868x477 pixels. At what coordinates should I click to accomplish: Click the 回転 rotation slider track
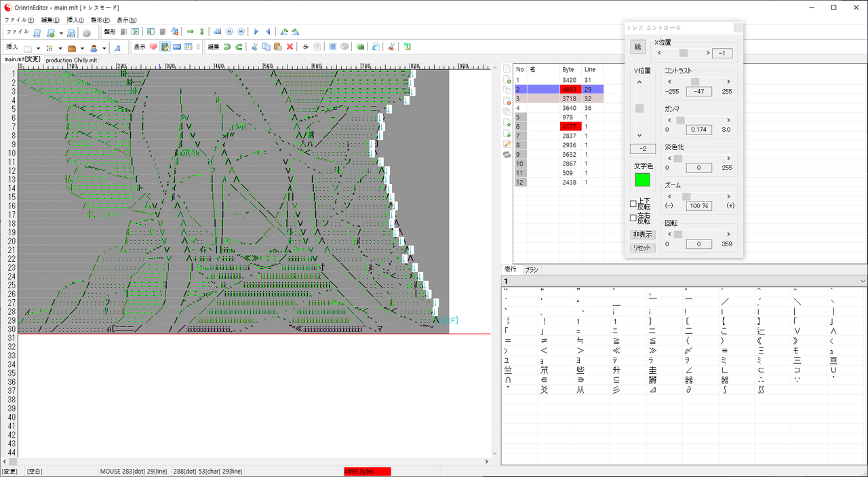699,233
